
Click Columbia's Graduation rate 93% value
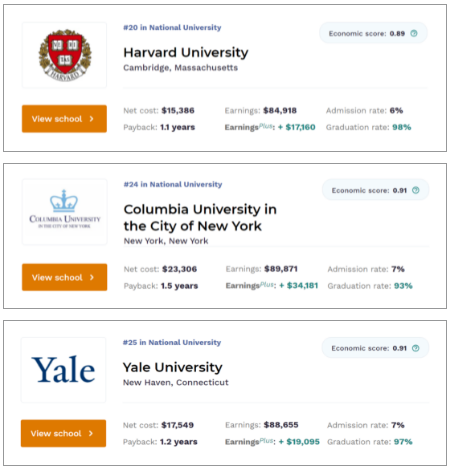(403, 286)
